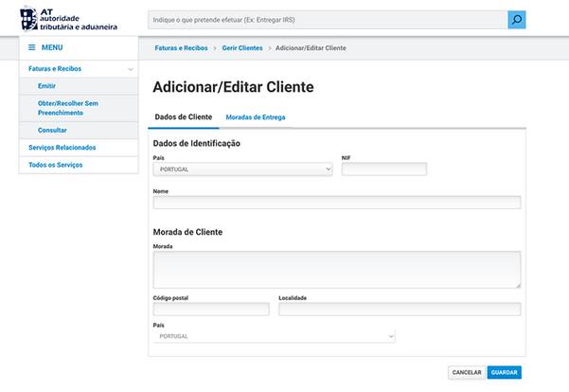569x392 pixels.
Task: Click the NIF input field
Action: coord(383,169)
